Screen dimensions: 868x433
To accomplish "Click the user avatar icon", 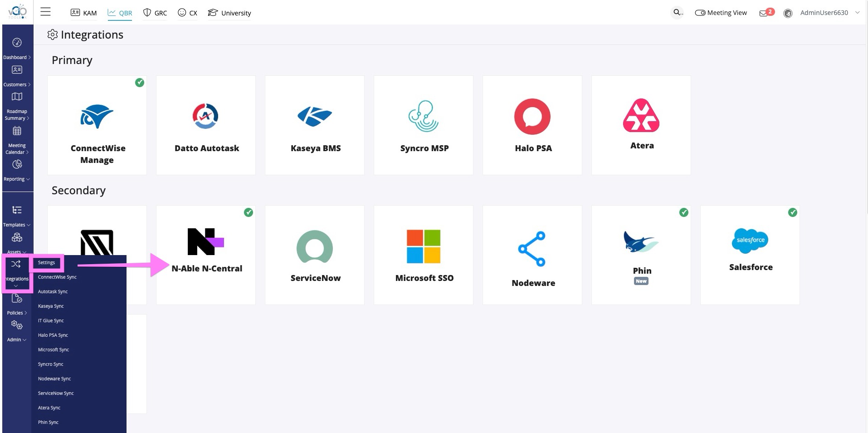I will (x=788, y=13).
